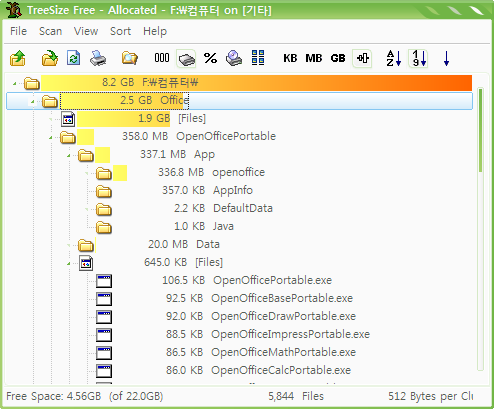This screenshot has height=409, width=494.
Task: Toggle automatic units button
Action: 362,59
